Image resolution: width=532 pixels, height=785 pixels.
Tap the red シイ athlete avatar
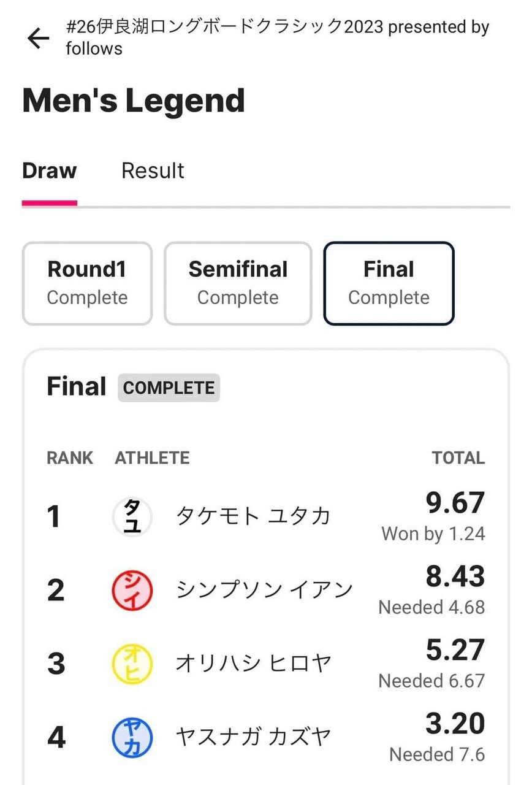click(132, 590)
